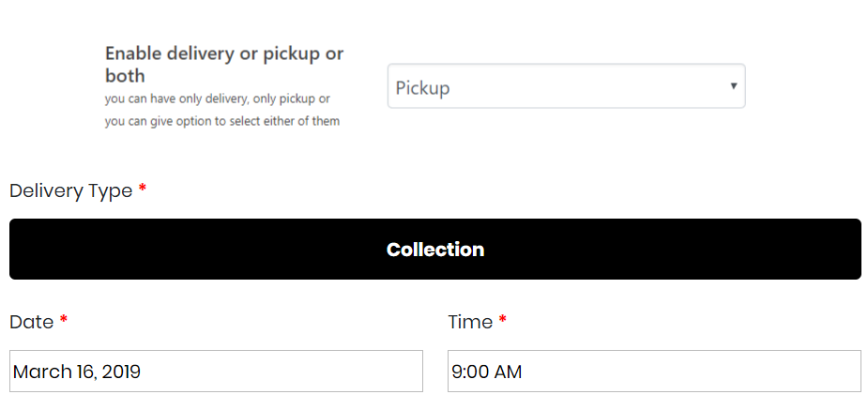Click the Time field showing 9:00 AM
The height and width of the screenshot is (410, 868).
click(x=654, y=372)
